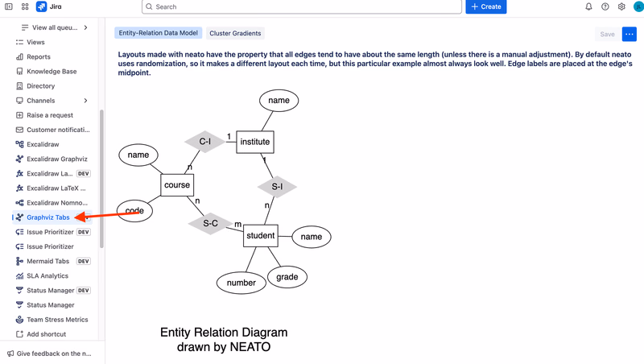Viewport: 644px width, 364px height.
Task: Click the student node in diagram
Action: point(260,236)
